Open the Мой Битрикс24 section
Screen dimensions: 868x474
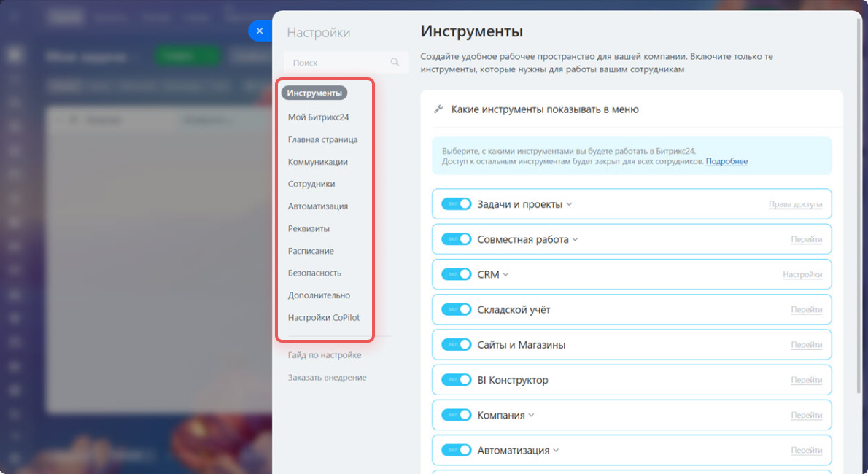[318, 117]
